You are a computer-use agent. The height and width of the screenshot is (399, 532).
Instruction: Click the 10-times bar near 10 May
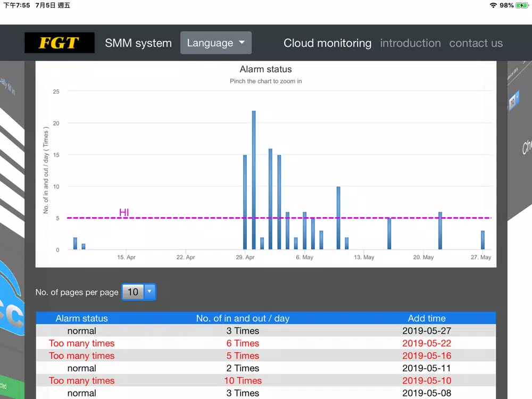click(x=338, y=218)
